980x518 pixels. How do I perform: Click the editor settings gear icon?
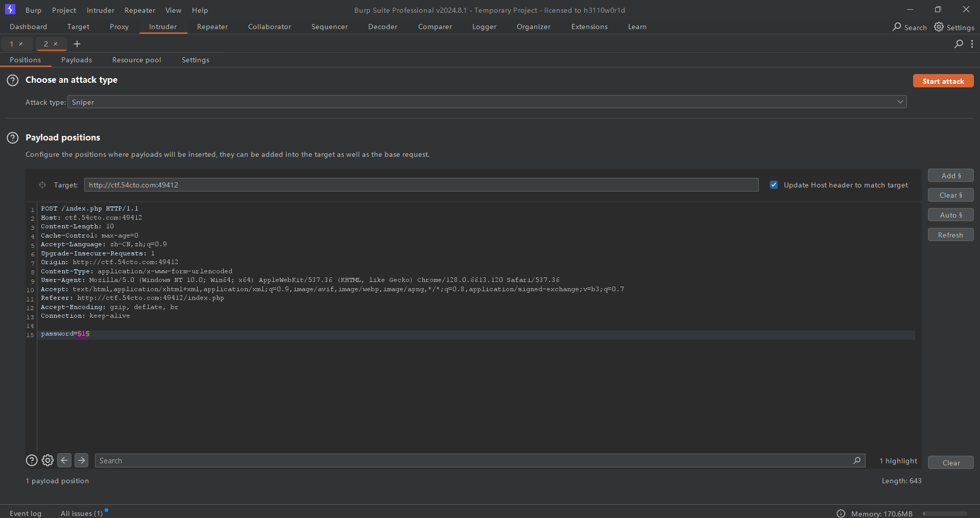point(47,460)
